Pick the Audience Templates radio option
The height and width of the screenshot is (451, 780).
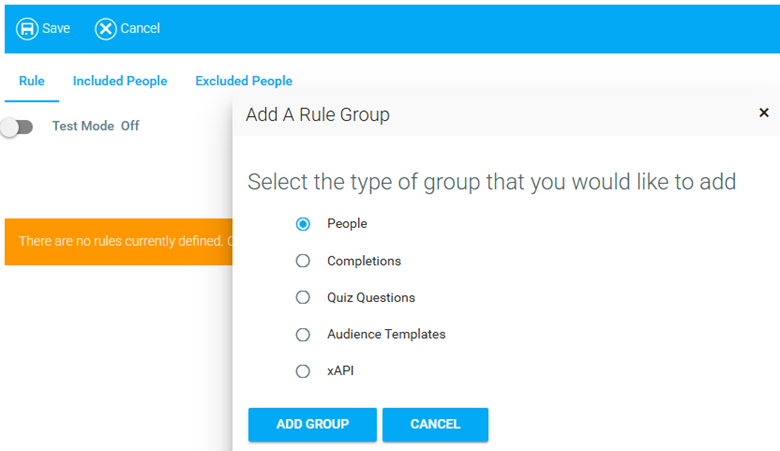point(303,334)
